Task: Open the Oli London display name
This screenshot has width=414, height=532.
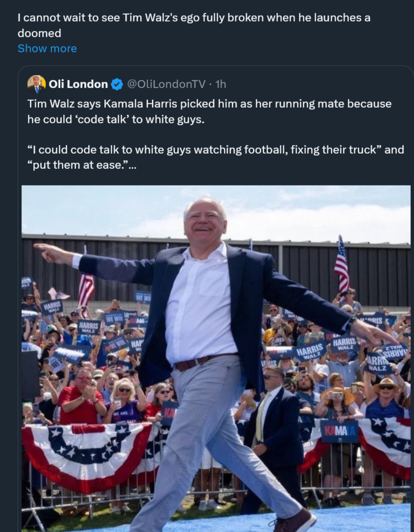Action: pos(78,84)
